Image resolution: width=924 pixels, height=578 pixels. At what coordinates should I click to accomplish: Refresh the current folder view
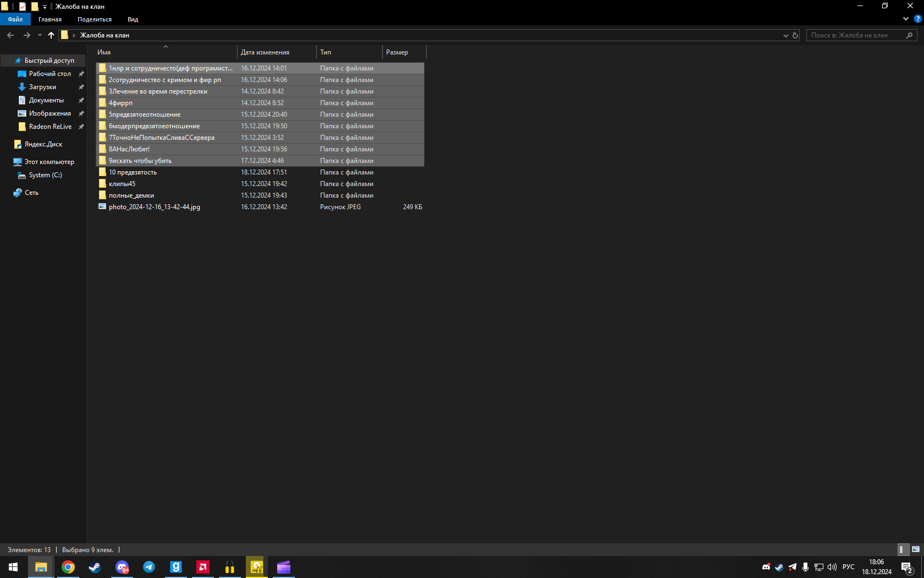tap(795, 35)
